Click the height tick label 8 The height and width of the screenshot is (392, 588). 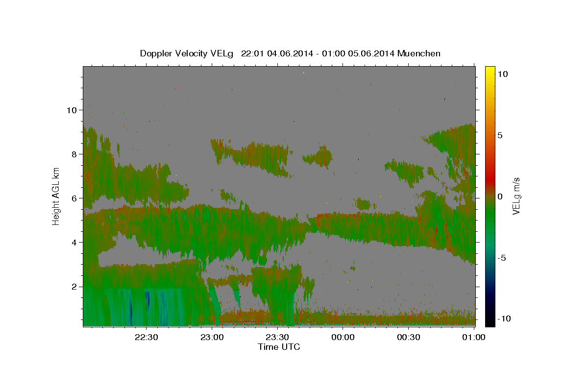pos(73,154)
